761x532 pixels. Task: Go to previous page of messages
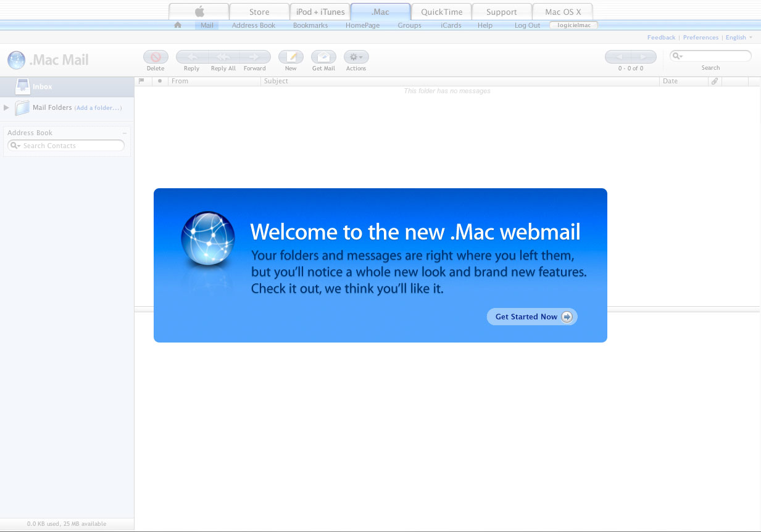coord(618,57)
